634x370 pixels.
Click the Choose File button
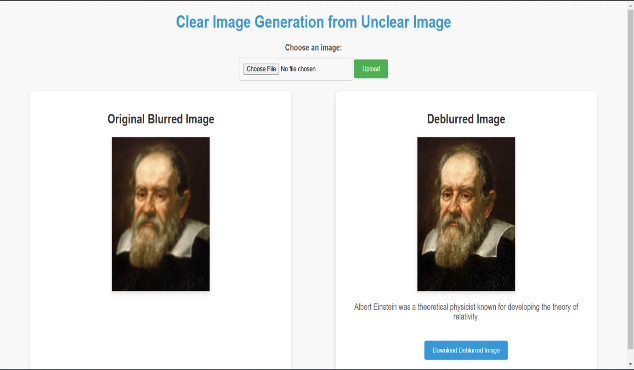[261, 69]
